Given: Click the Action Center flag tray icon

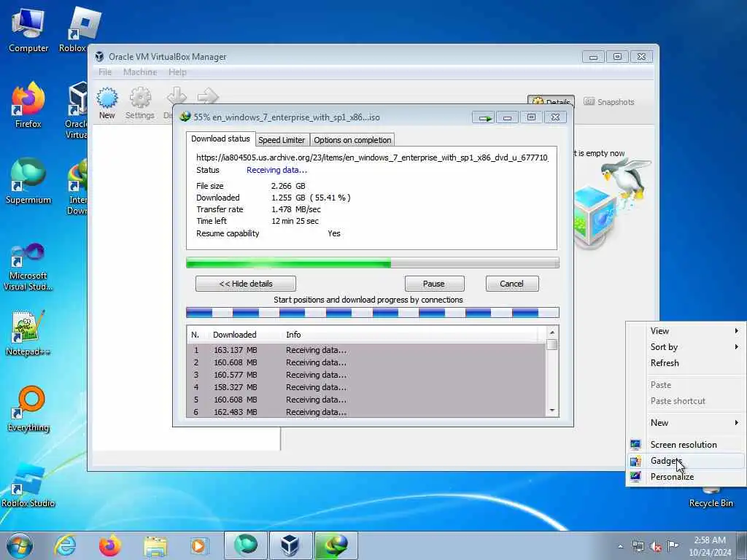Looking at the screenshot, I should point(673,545).
